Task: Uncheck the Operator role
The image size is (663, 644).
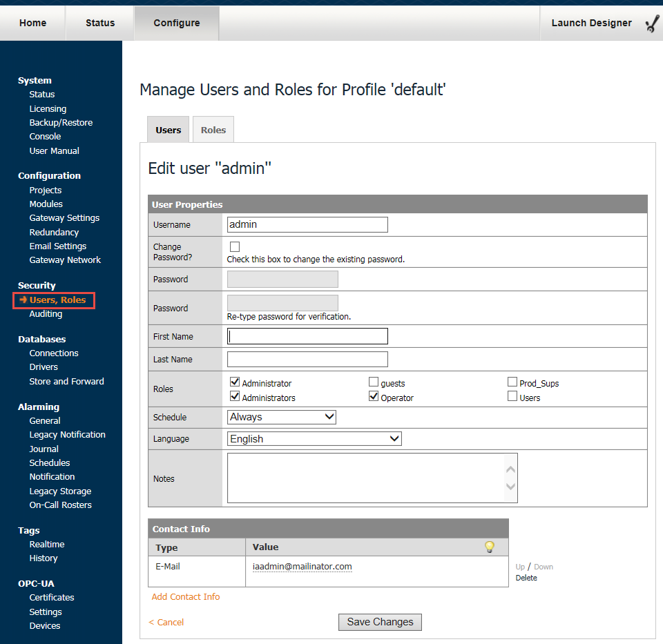Action: click(374, 396)
